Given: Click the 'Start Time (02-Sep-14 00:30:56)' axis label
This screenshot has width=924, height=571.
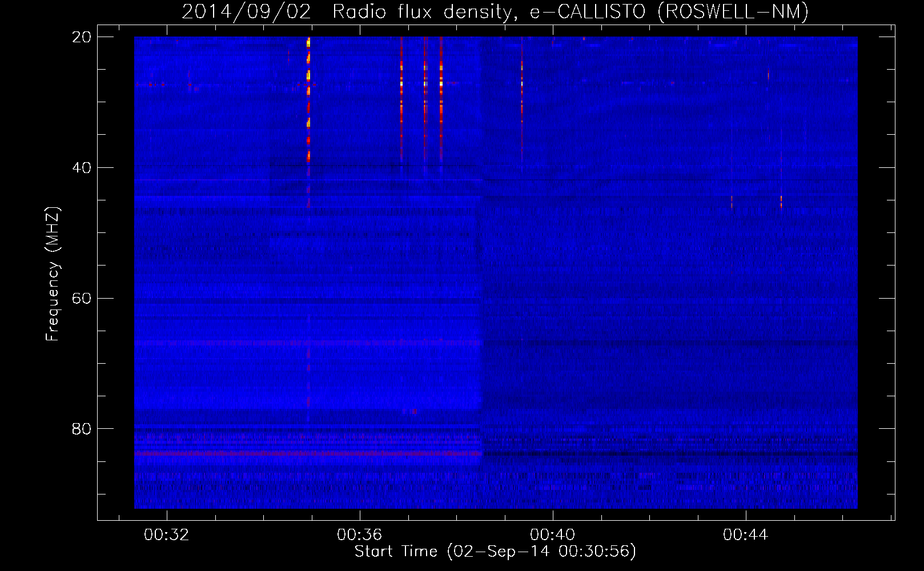Looking at the screenshot, I should 495,552.
